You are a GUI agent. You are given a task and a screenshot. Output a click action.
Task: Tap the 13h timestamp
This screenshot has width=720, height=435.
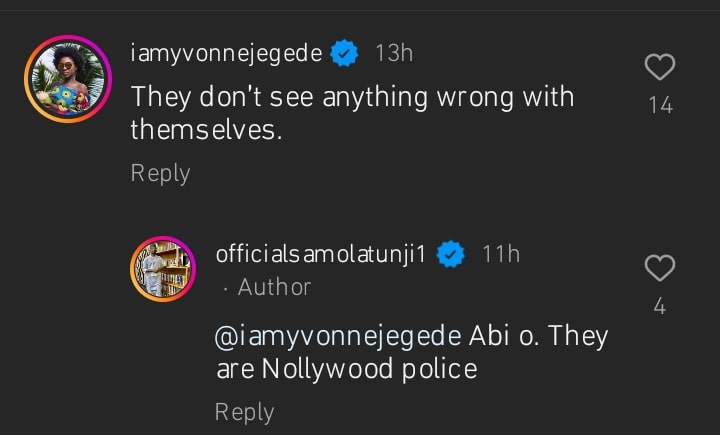[x=393, y=54]
